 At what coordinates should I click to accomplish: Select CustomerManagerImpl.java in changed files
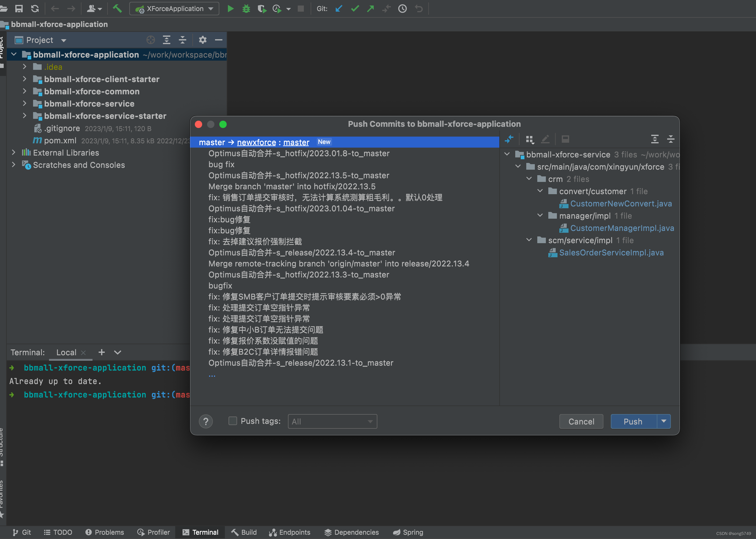click(x=622, y=228)
